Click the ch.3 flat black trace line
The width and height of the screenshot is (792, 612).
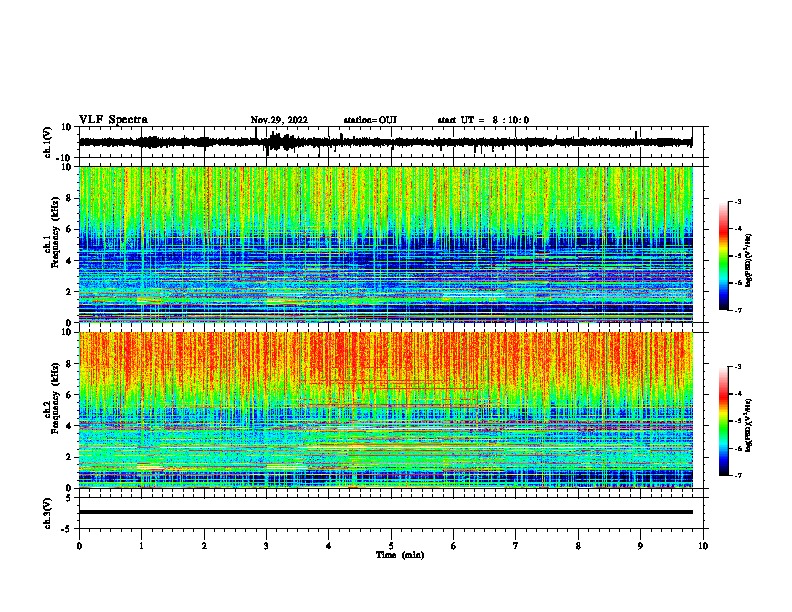tap(385, 512)
